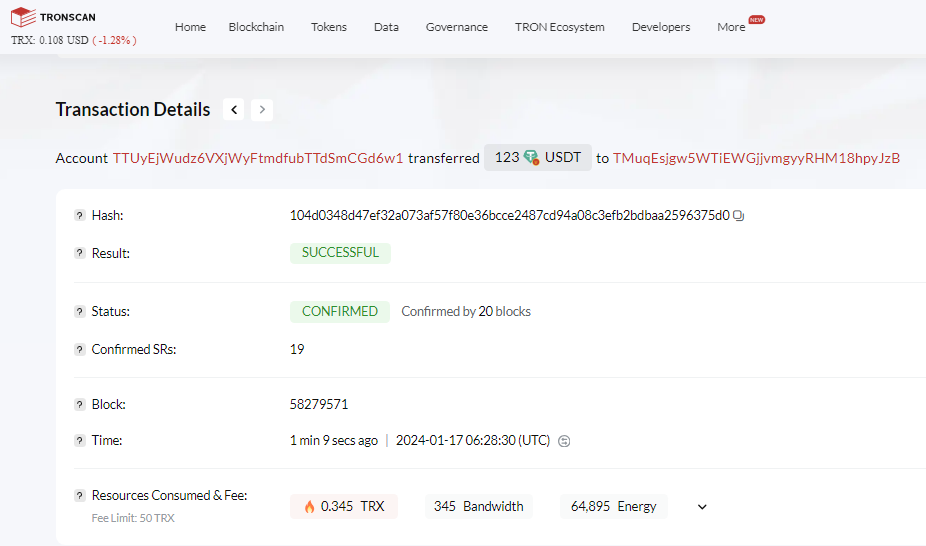The image size is (926, 546).
Task: Click 'Confirmed by 20 blocks' text
Action: tap(466, 312)
